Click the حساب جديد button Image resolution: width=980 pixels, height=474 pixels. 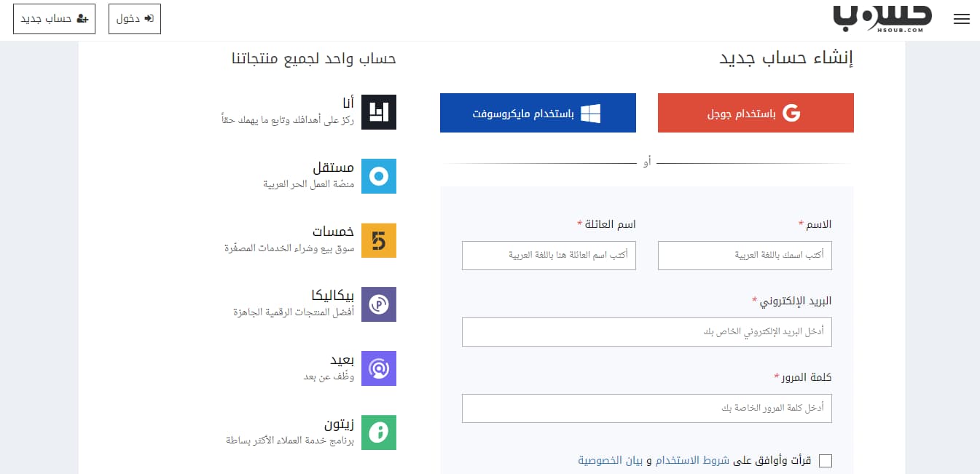coord(54,19)
